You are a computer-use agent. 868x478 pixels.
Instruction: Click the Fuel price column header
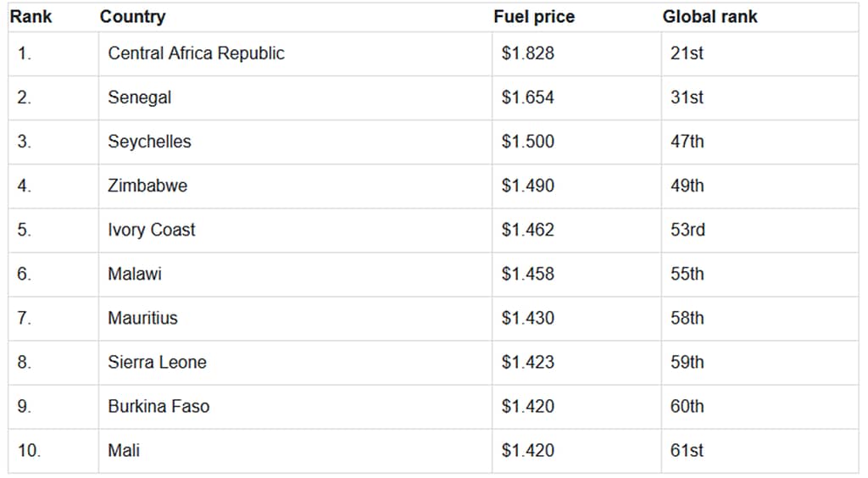click(533, 17)
